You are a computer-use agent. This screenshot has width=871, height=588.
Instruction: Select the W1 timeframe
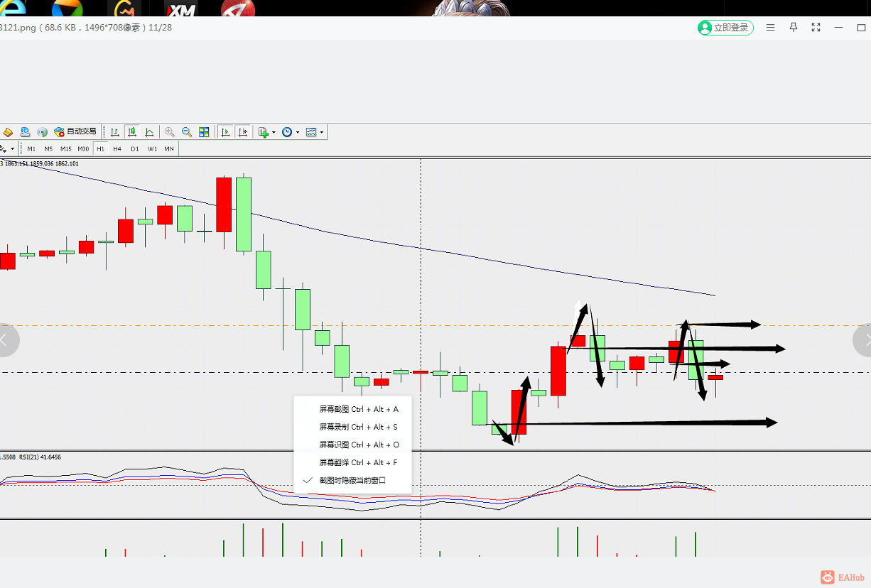(152, 149)
